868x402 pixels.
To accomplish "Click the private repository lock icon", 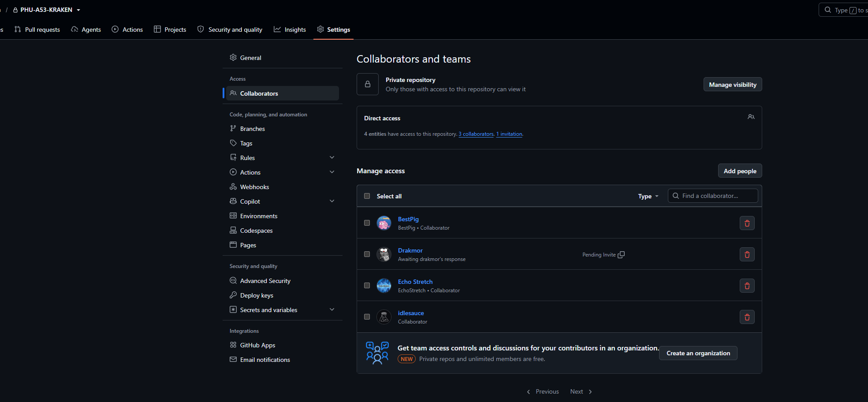I will 368,84.
